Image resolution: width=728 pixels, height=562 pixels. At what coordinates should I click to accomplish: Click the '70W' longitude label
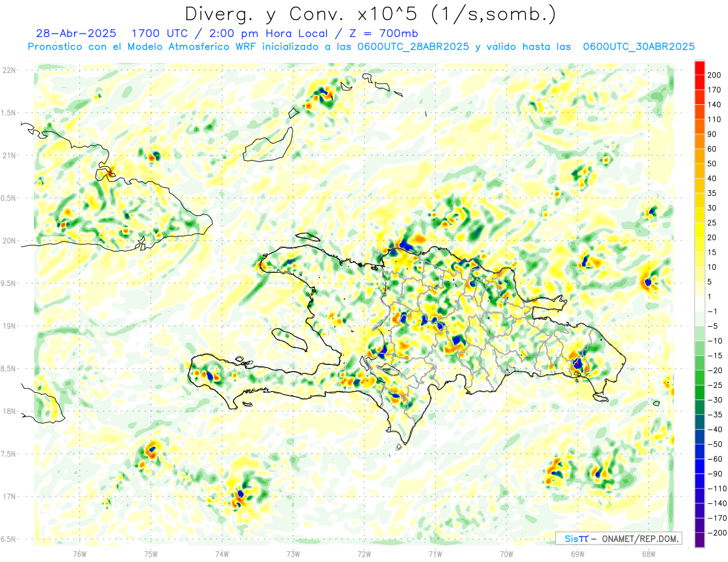(506, 554)
